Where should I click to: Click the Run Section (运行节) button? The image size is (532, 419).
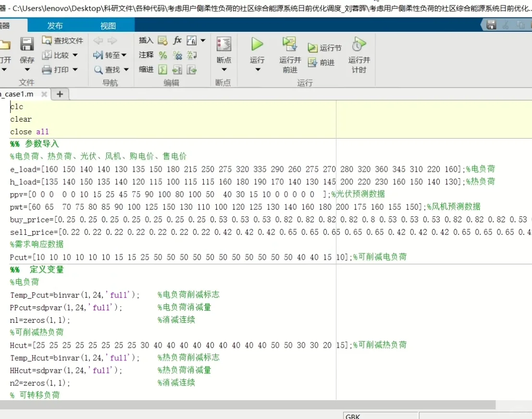click(x=325, y=48)
